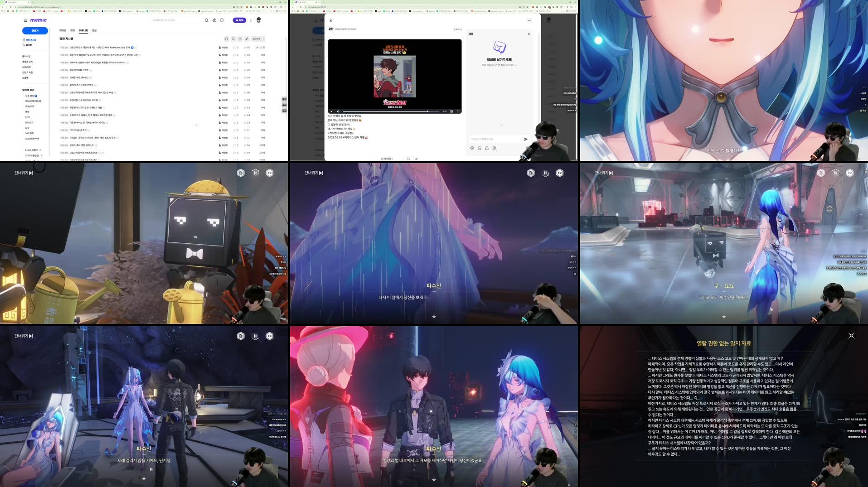Switch the post list view with the list icon

point(240,39)
